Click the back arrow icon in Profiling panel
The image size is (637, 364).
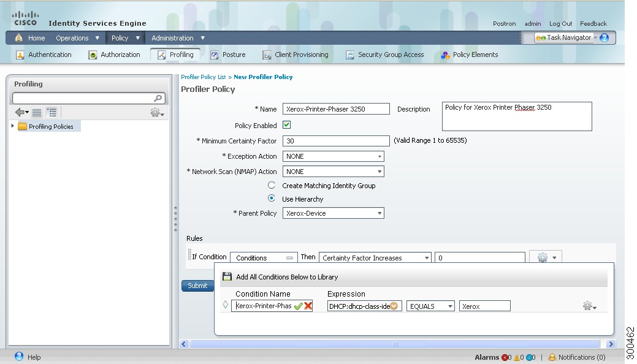(21, 112)
